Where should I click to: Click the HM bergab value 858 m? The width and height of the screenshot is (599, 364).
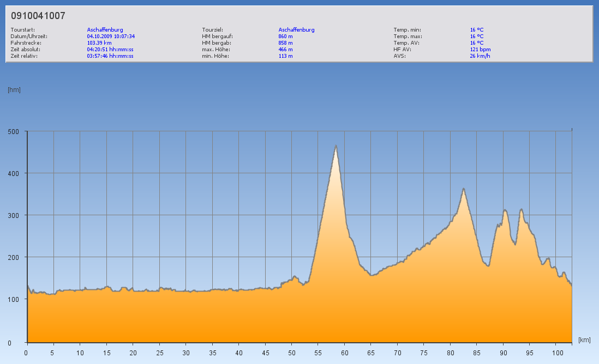click(285, 43)
